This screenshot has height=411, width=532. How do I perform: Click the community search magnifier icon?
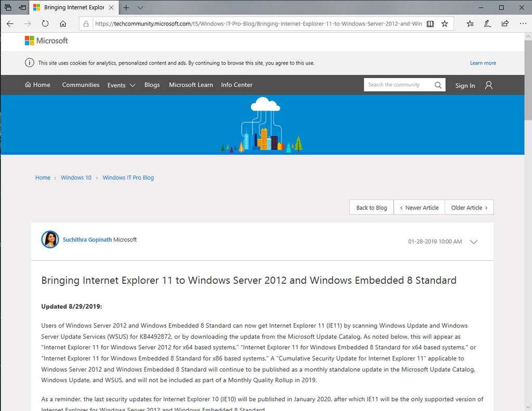pos(438,84)
